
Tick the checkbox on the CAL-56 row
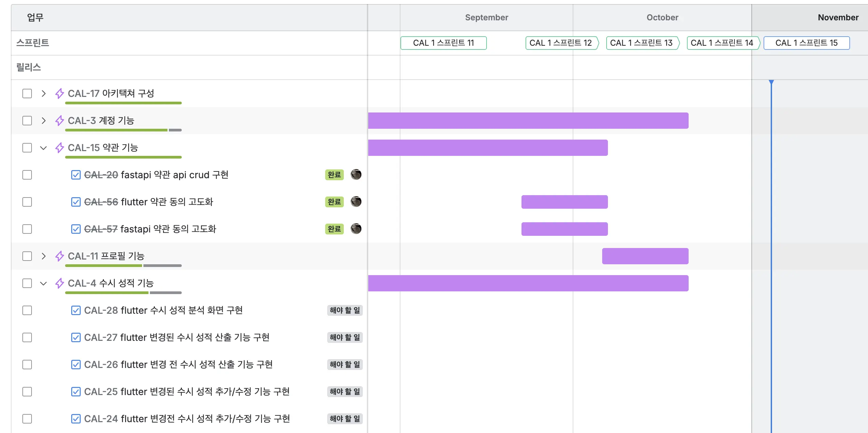[27, 202]
